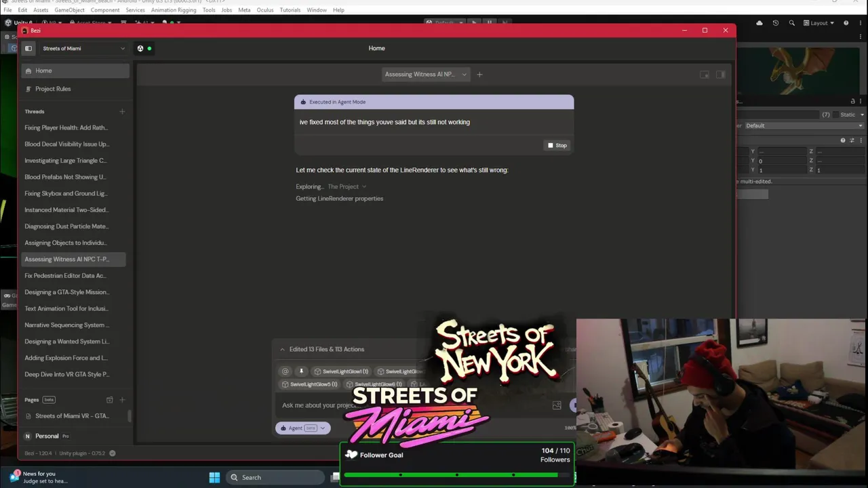Click the Unity connection status icon
This screenshot has width=868, height=488.
[140, 48]
